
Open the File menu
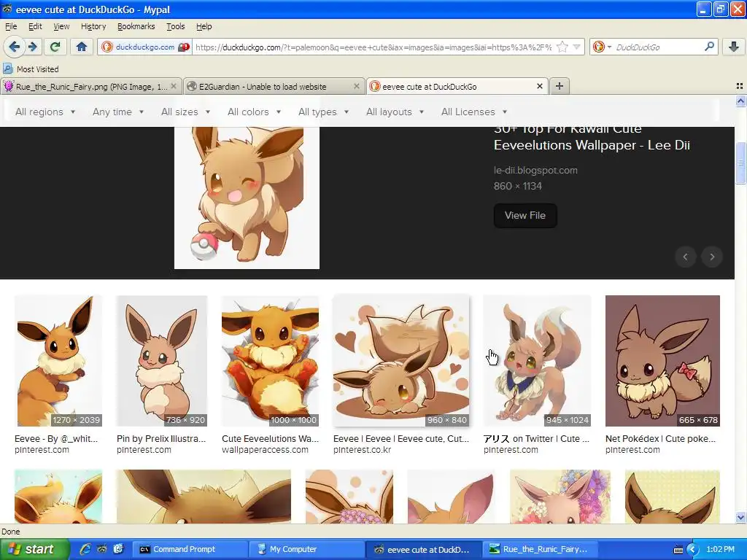(x=11, y=26)
